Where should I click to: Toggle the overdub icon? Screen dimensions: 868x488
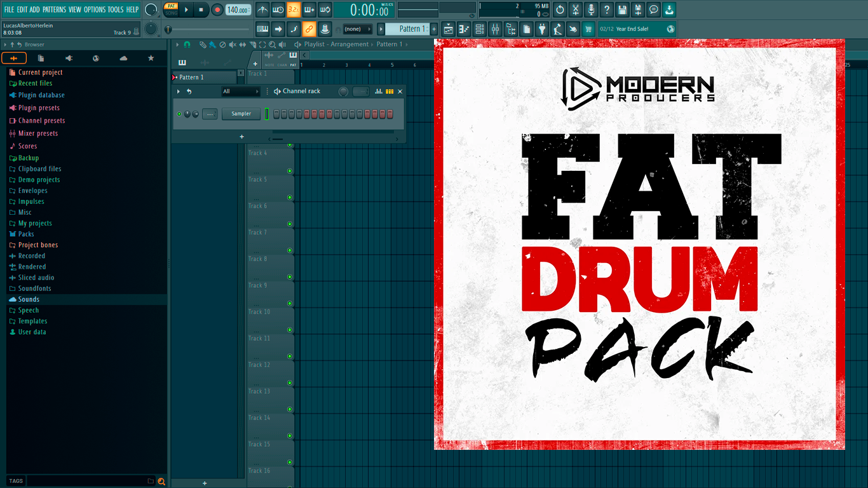309,10
